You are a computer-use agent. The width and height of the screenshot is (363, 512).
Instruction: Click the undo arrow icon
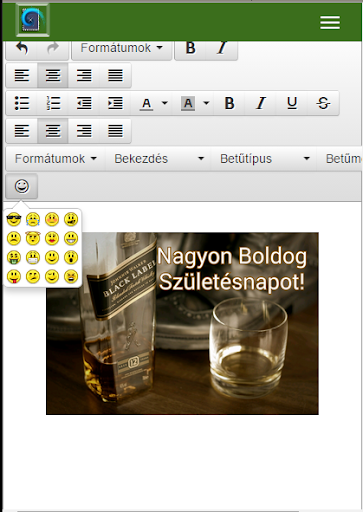[22, 49]
